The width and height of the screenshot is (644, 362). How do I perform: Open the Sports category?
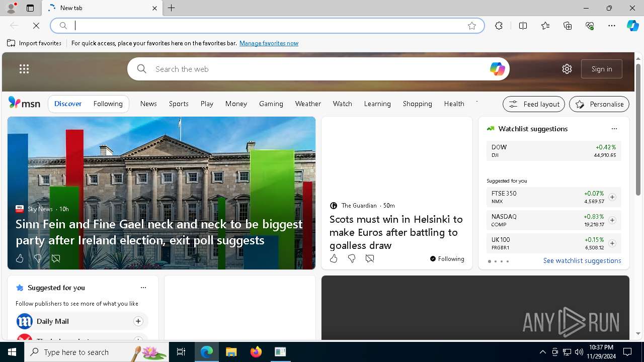[179, 104]
